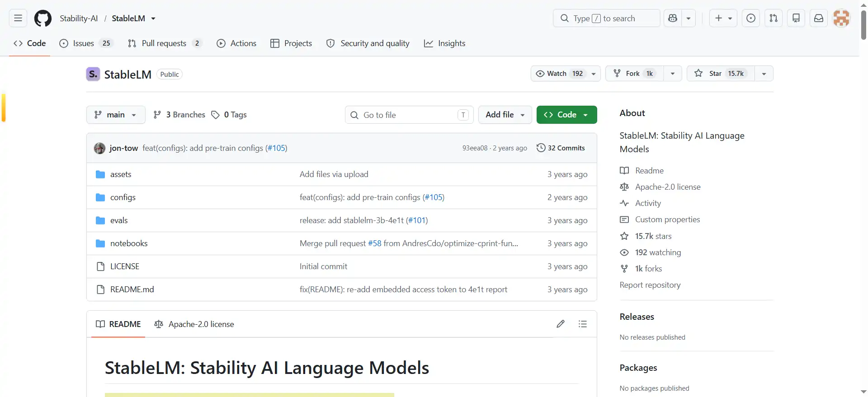
Task: Click the pulse icon beside Activity
Action: 624,203
